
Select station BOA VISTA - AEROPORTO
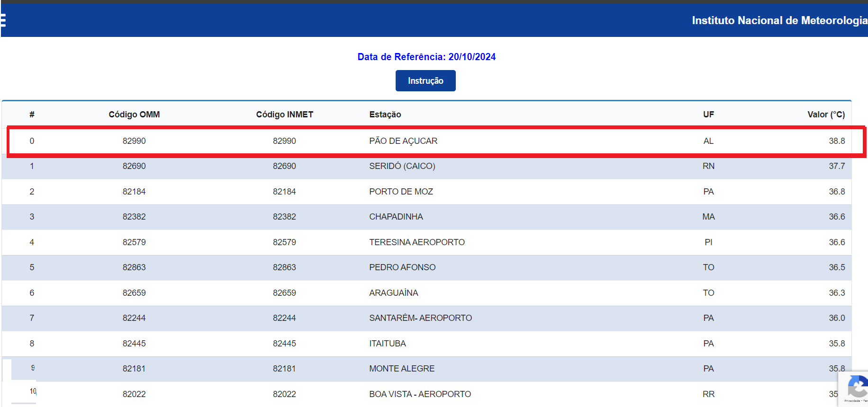pyautogui.click(x=420, y=394)
